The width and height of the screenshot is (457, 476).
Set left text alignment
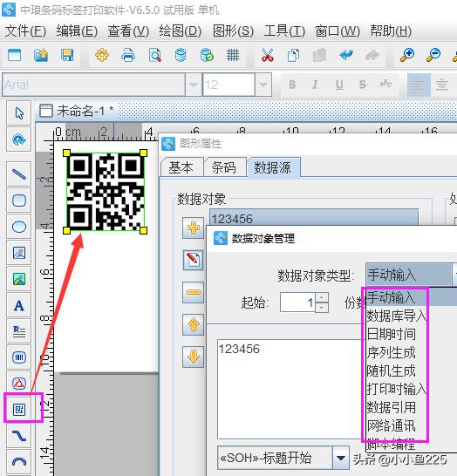(x=418, y=85)
